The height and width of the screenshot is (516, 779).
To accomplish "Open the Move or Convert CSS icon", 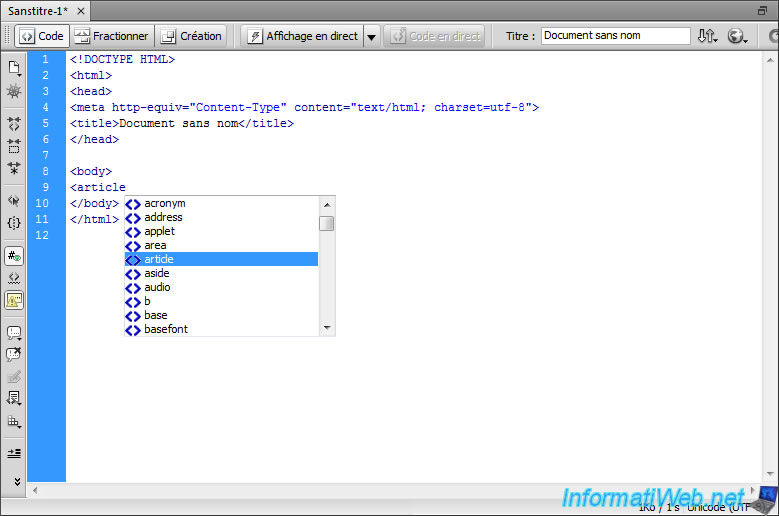I will (x=14, y=422).
